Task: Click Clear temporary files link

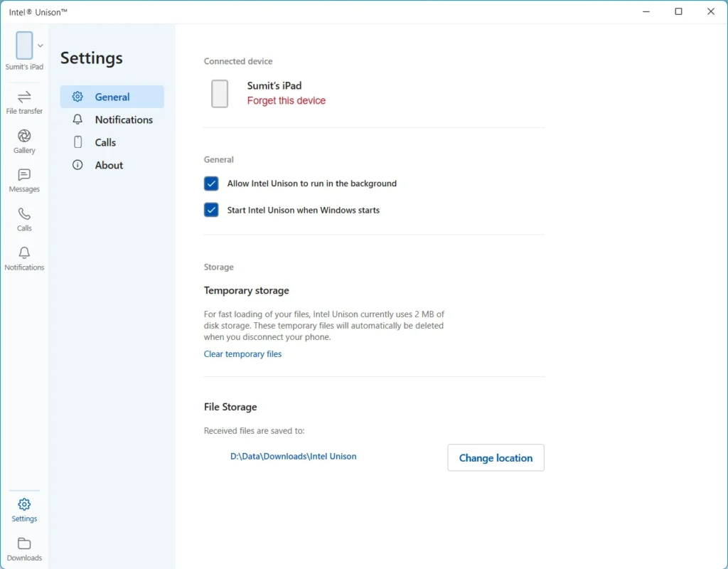Action: coord(242,354)
